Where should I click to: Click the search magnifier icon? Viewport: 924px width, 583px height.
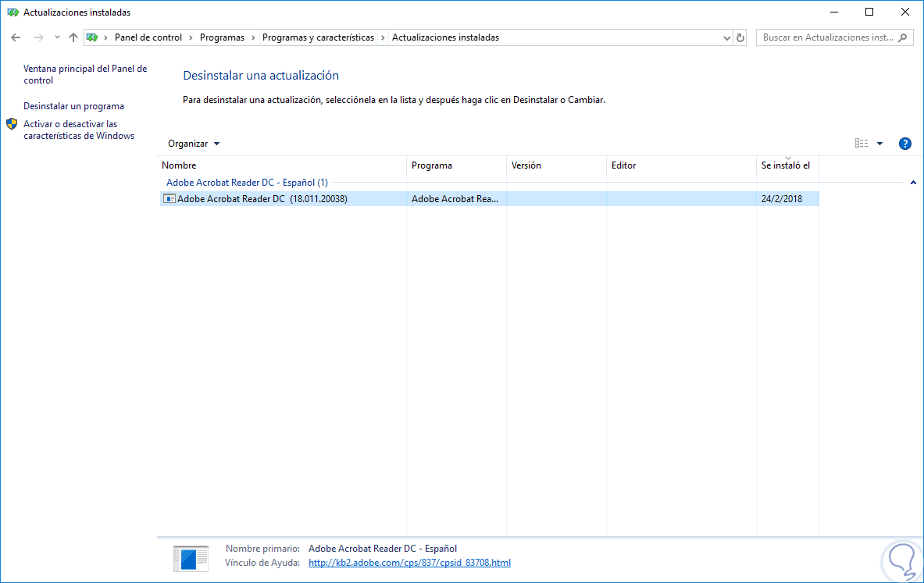tap(904, 37)
